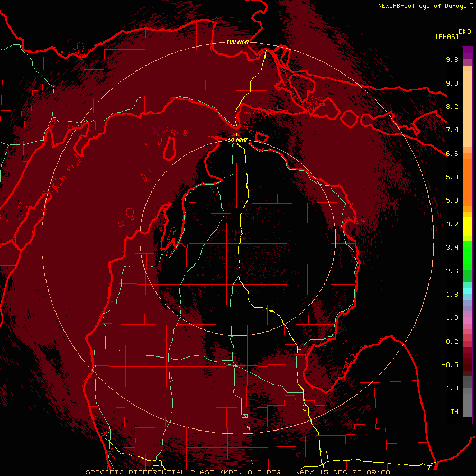Click the 5.8 value on the legend
Screen dimensions: 476x476
coord(452,177)
